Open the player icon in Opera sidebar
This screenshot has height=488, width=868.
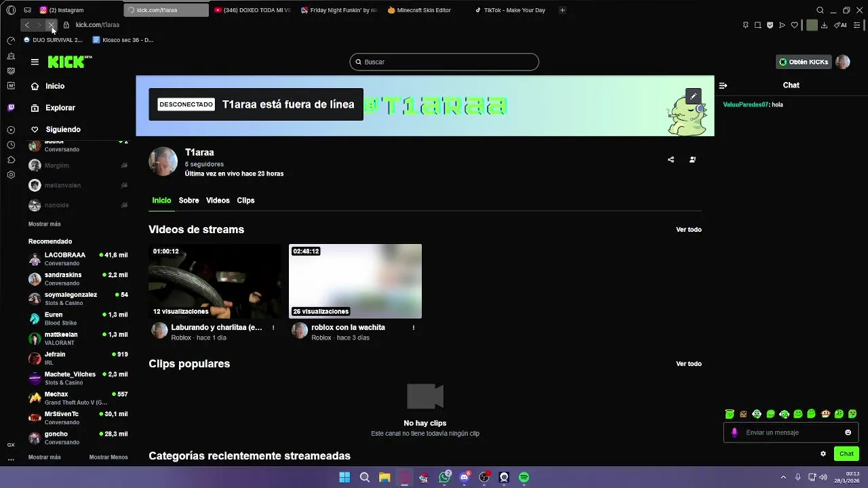click(x=11, y=130)
